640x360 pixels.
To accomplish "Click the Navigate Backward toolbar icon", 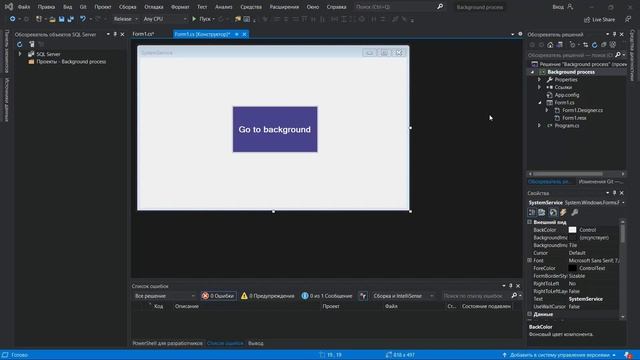I will [x=13, y=19].
